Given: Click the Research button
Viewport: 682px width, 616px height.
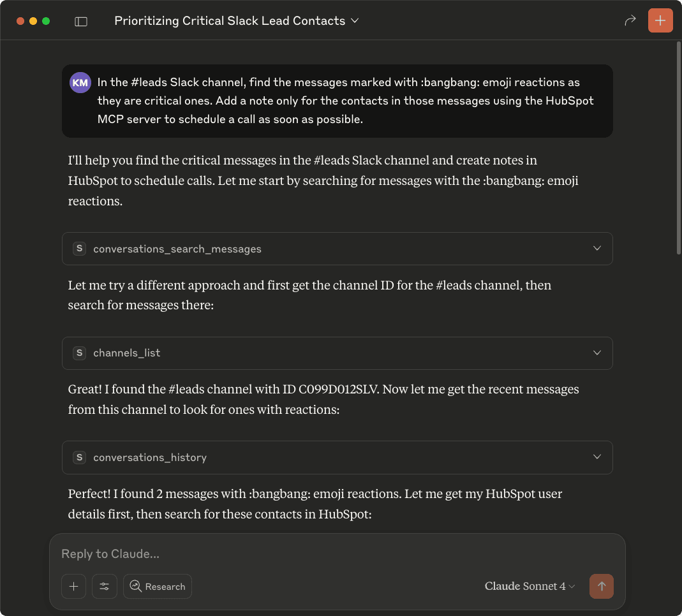Looking at the screenshot, I should 158,586.
